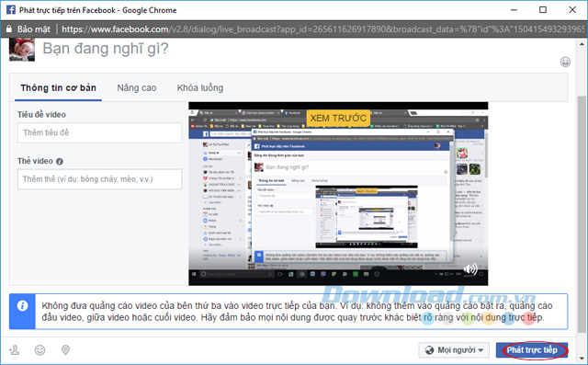Switch to the Nâng cao tab
Viewport: 588px width, 365px height.
click(x=137, y=87)
